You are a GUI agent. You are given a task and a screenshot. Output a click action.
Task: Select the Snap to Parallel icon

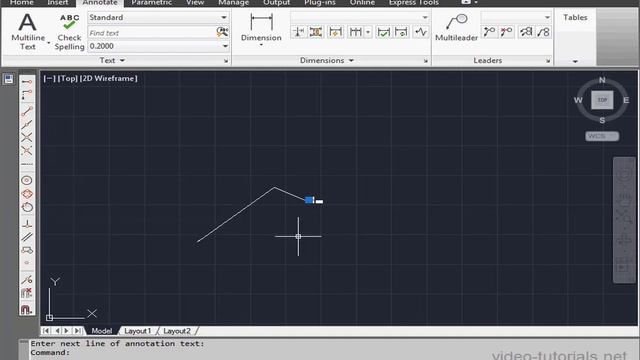[27, 237]
